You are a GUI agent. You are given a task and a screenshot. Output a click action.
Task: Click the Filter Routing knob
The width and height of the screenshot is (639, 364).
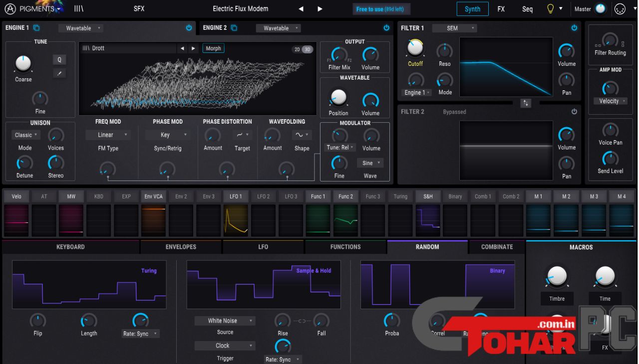(609, 40)
